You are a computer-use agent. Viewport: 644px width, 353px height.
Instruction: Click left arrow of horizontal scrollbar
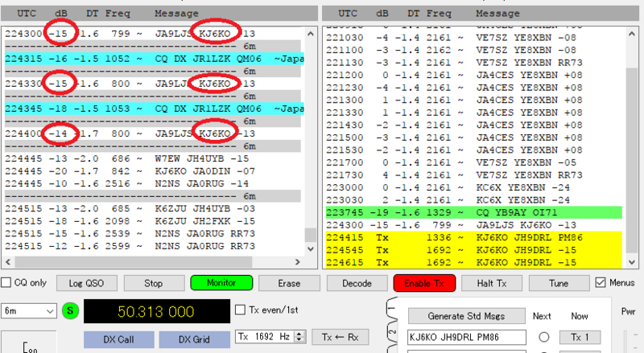click(7, 261)
